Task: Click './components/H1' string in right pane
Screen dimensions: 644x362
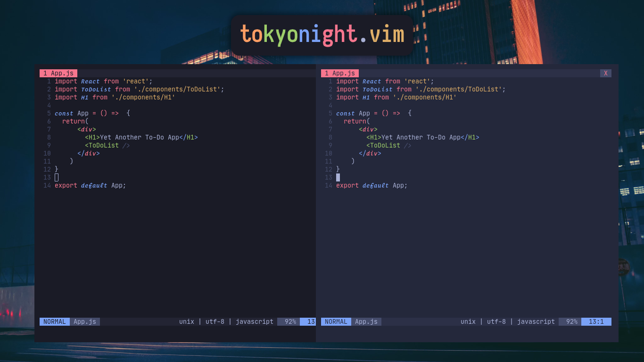Action: 425,97
